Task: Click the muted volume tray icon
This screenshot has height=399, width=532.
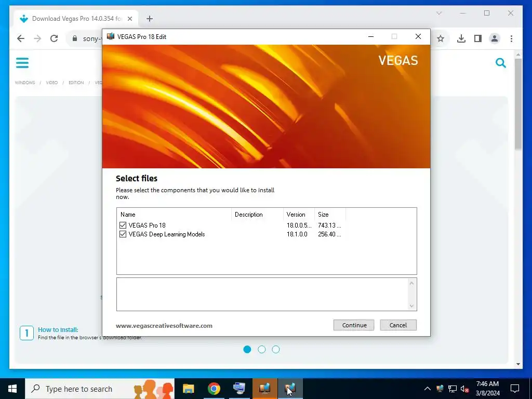Action: [x=465, y=389]
